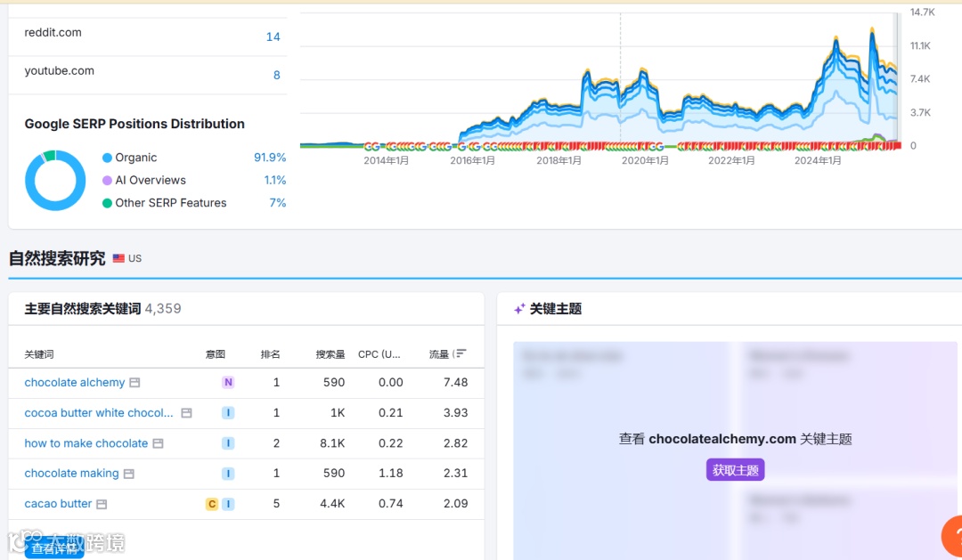Open keyword link cacao butter
This screenshot has height=560, width=962.
[x=58, y=504]
